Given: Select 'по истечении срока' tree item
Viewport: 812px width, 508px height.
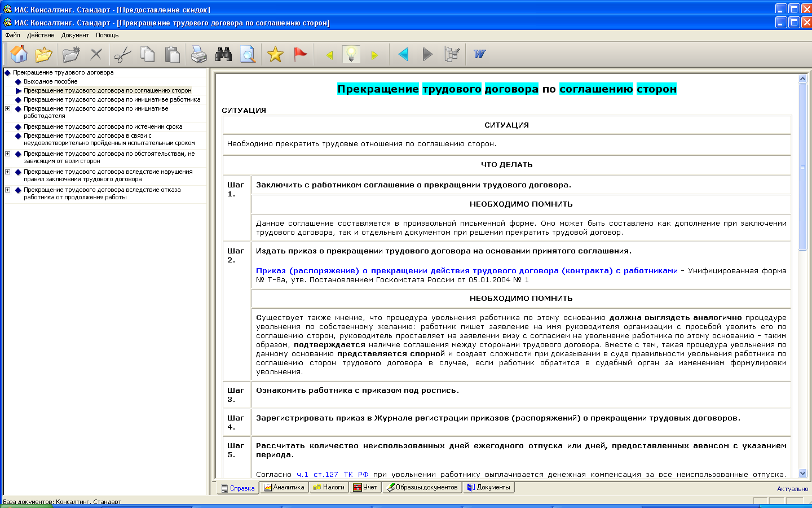Looking at the screenshot, I should [103, 126].
